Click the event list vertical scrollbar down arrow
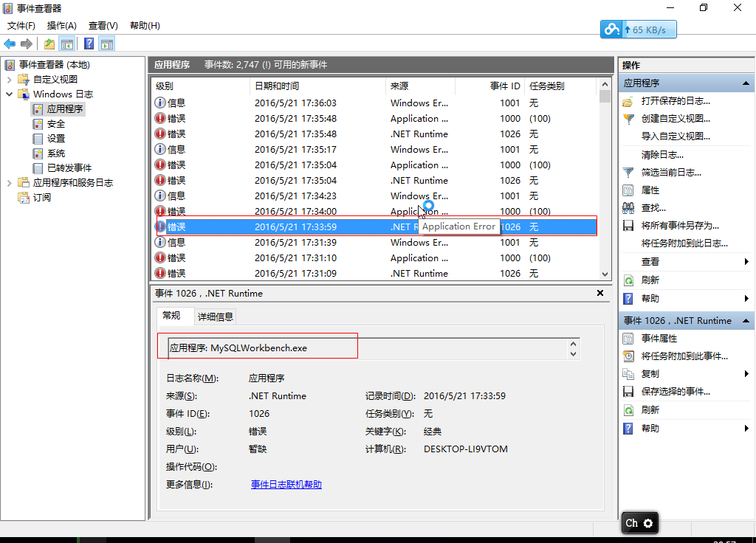Viewport: 756px width, 543px height. coord(605,274)
